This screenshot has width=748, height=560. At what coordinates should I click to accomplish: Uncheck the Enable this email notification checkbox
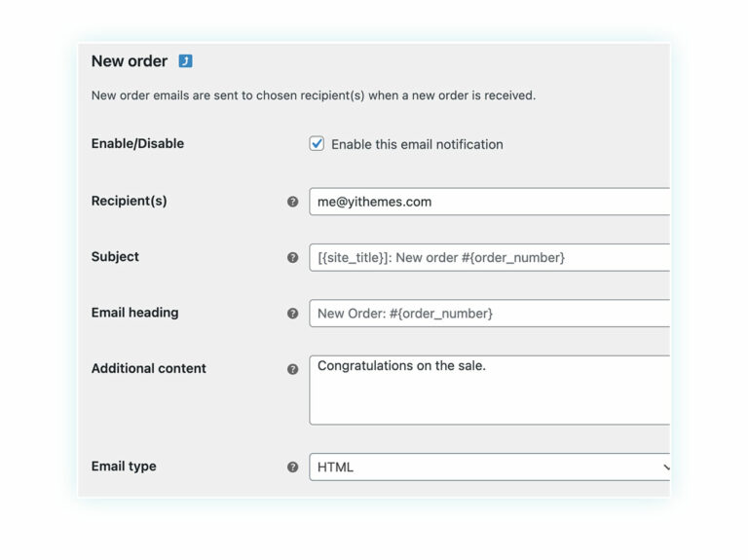[317, 144]
